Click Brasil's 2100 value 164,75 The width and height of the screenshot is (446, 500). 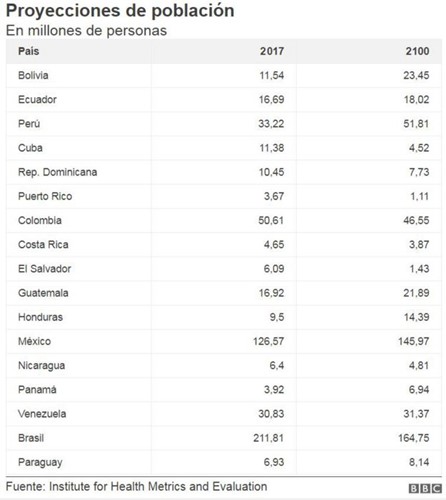[x=414, y=438]
